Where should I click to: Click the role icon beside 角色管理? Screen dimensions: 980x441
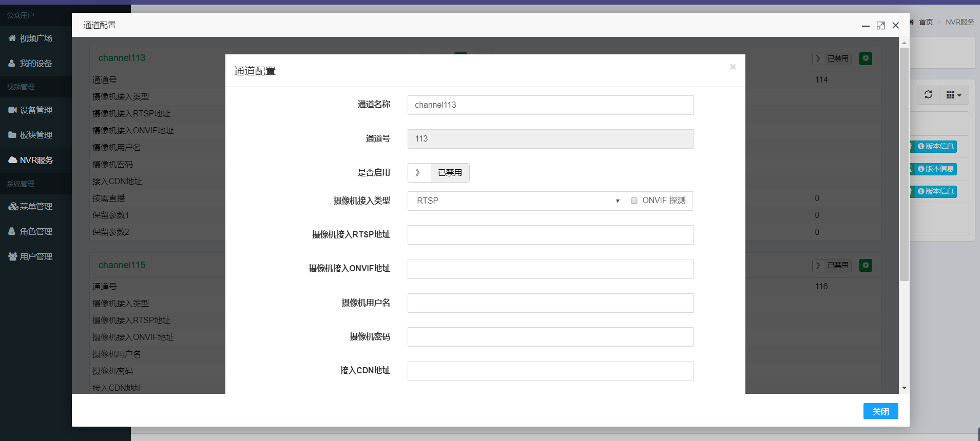coord(12,231)
